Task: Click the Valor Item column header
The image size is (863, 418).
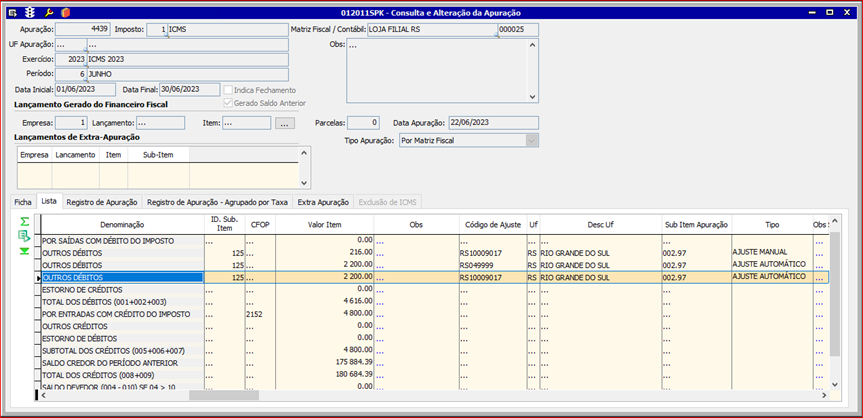Action: tap(324, 226)
